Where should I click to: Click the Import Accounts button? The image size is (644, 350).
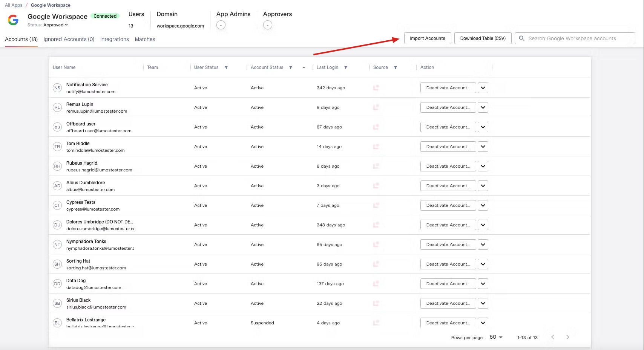(428, 38)
